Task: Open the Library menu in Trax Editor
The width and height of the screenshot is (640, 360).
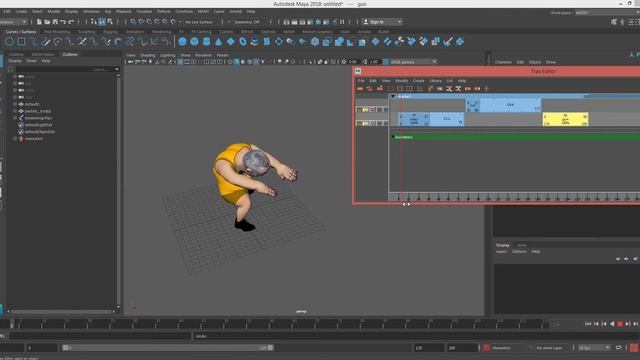Action: [435, 81]
